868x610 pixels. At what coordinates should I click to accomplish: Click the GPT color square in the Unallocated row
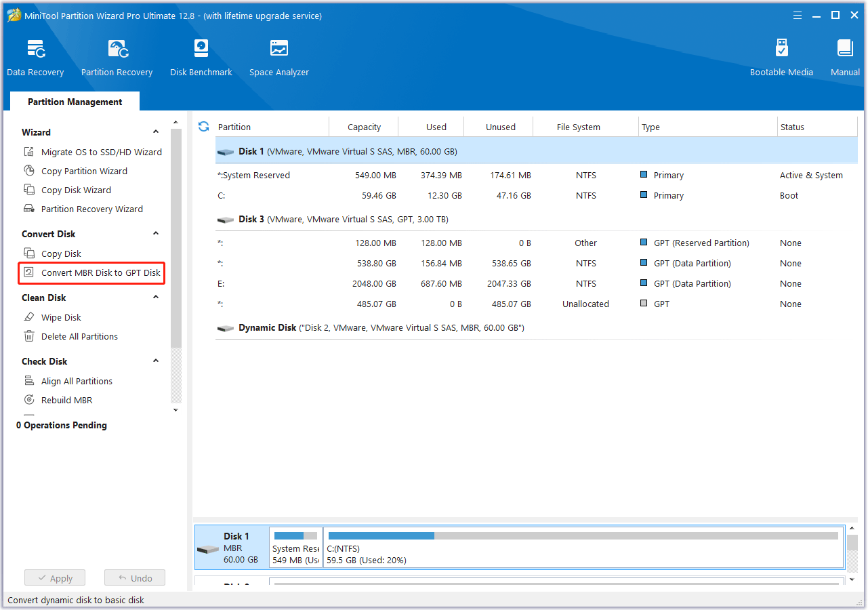click(644, 303)
